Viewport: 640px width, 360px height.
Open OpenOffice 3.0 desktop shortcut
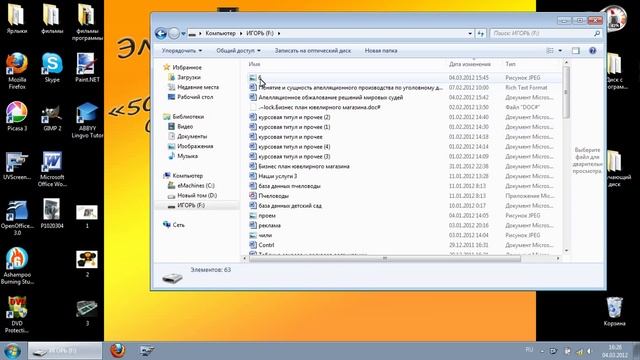pos(17,218)
